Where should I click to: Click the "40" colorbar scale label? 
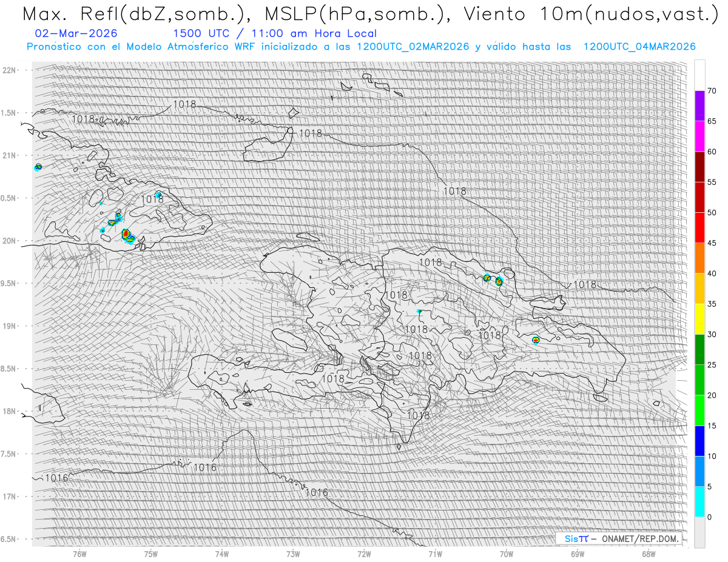[x=712, y=273]
